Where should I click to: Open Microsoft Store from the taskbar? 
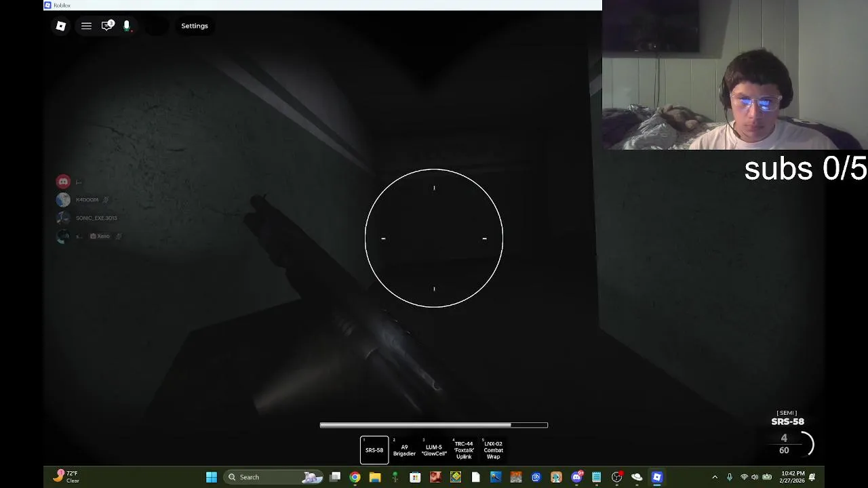[415, 477]
